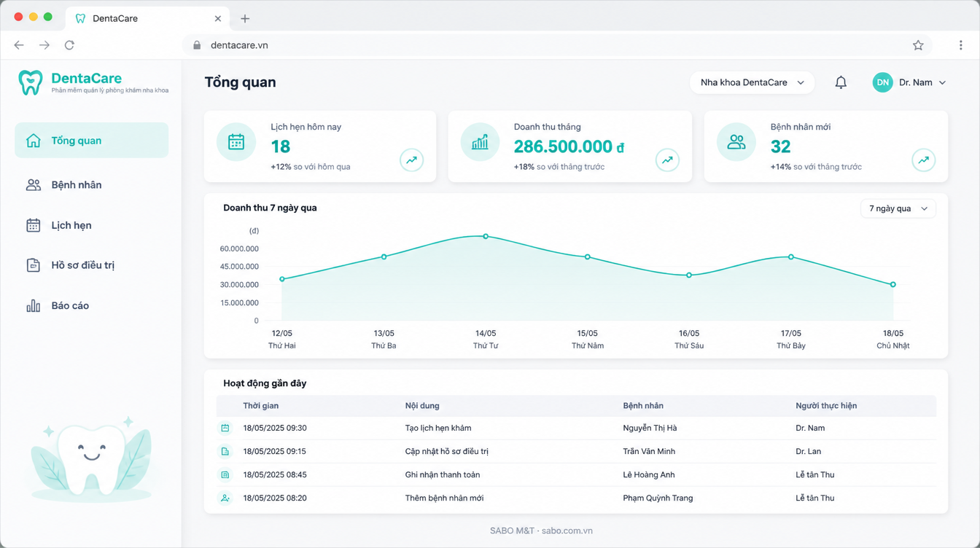Click the document icon in the 09:15 activity row
Screen dimensions: 980x548
pyautogui.click(x=225, y=452)
